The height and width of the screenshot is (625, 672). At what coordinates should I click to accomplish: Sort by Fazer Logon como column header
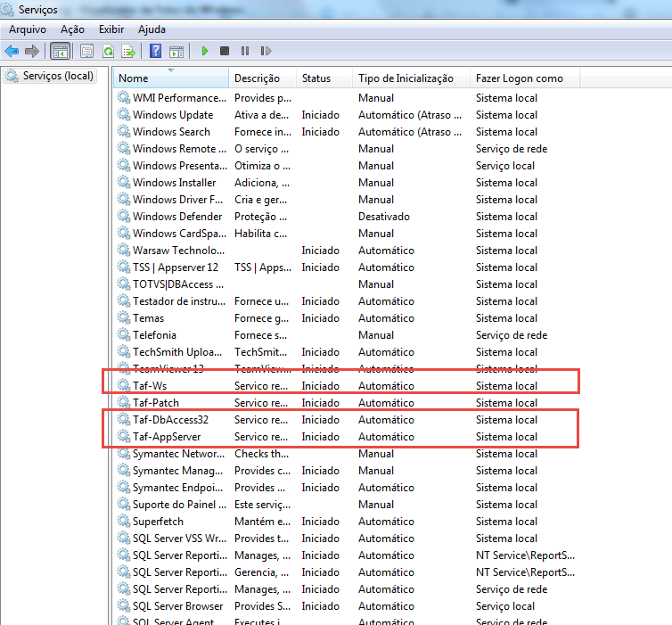[x=525, y=78]
